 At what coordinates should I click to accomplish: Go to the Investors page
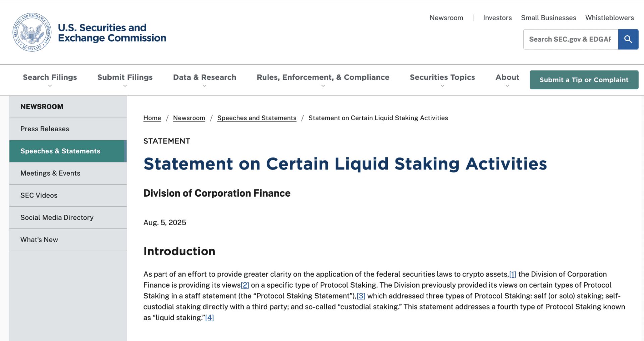[497, 18]
